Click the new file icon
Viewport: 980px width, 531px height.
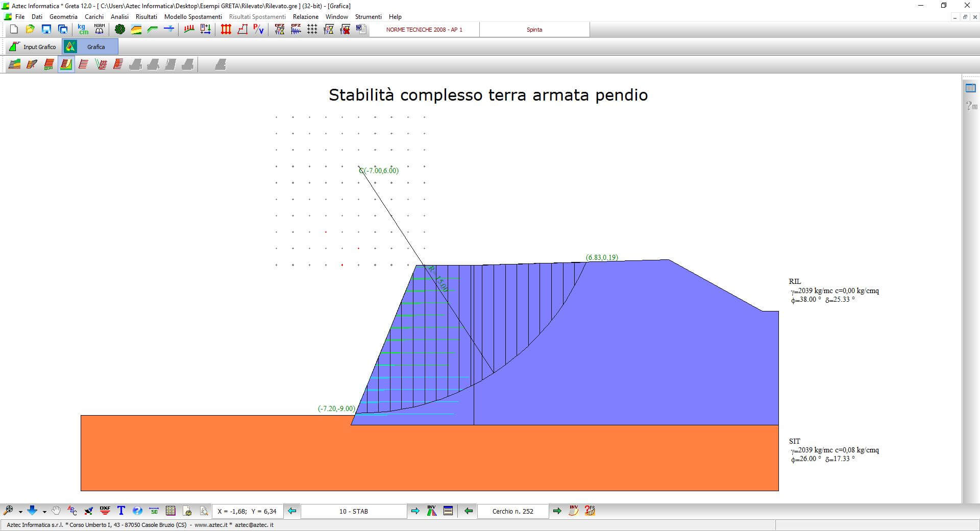click(14, 30)
